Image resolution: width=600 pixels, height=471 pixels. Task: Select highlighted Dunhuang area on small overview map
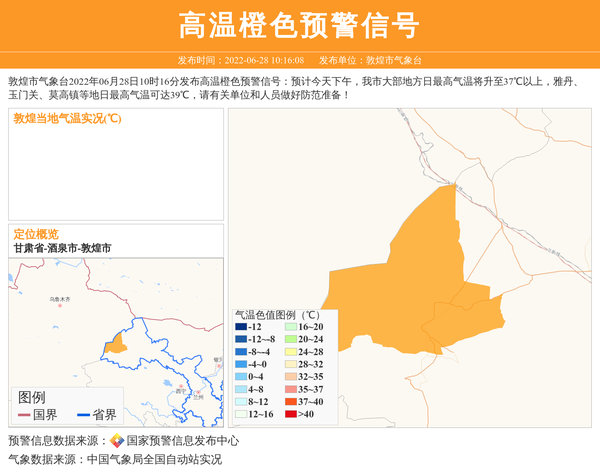click(116, 344)
